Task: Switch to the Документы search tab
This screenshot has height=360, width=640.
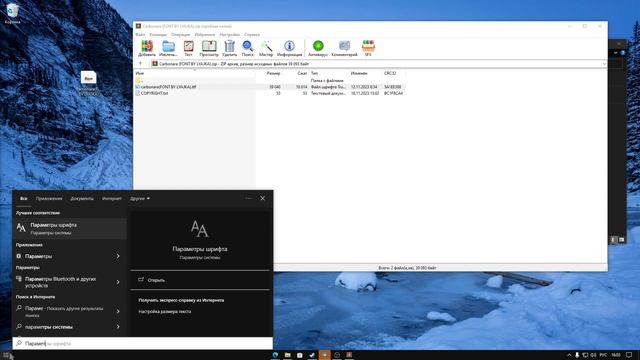Action: pyautogui.click(x=82, y=198)
